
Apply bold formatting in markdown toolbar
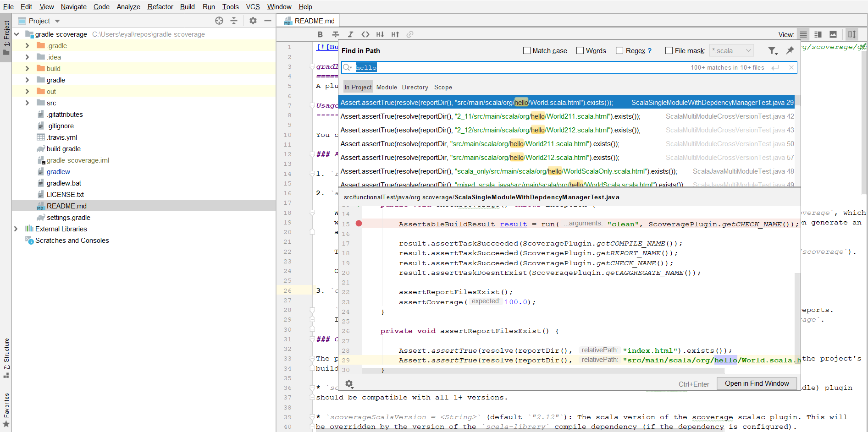[x=320, y=34]
